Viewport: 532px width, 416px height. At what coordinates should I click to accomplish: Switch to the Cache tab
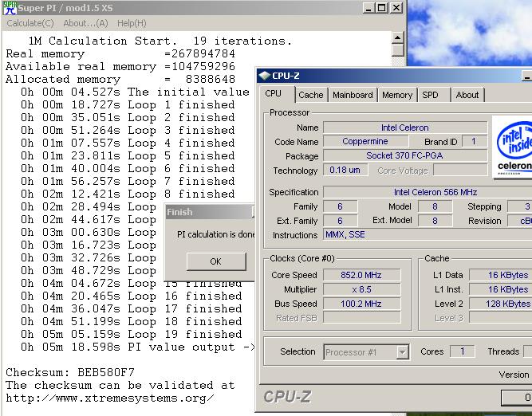(x=311, y=95)
